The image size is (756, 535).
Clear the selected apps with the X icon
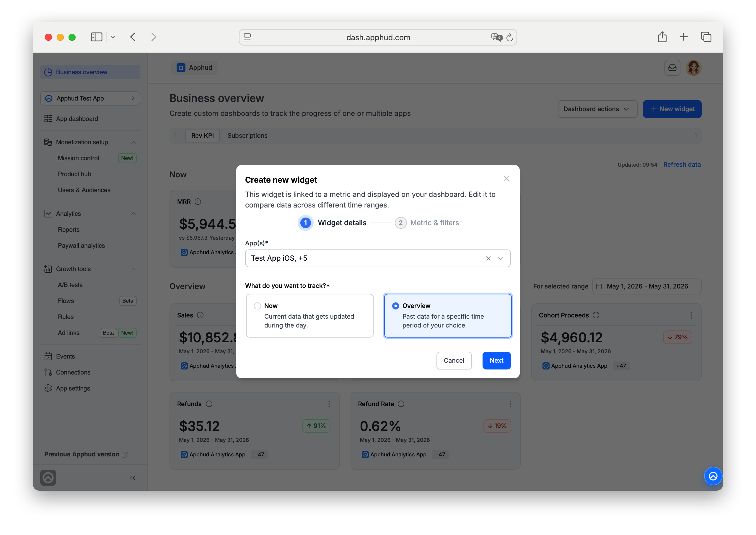click(488, 258)
